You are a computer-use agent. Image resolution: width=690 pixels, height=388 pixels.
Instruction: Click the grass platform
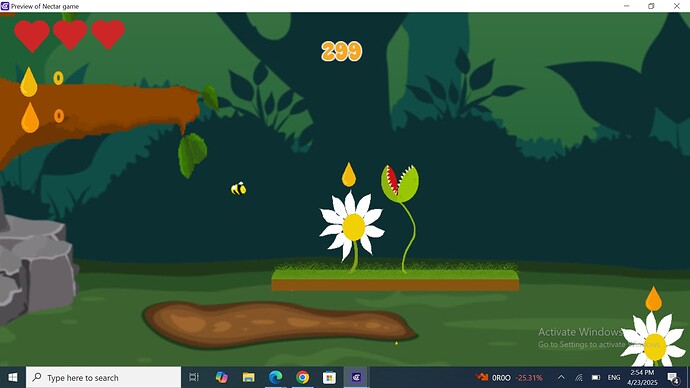pos(395,277)
